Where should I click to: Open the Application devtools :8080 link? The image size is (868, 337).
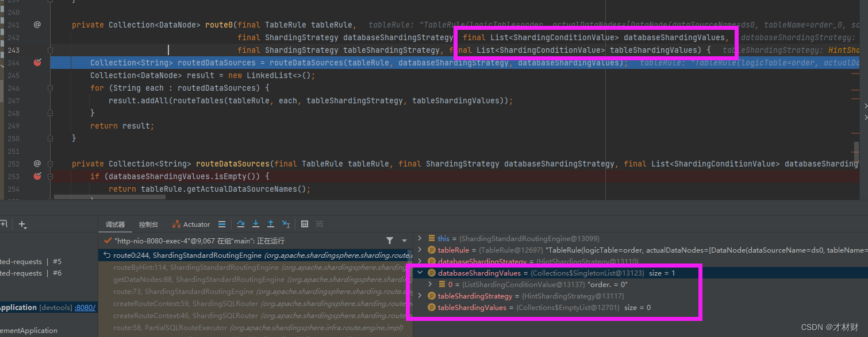tap(85, 307)
